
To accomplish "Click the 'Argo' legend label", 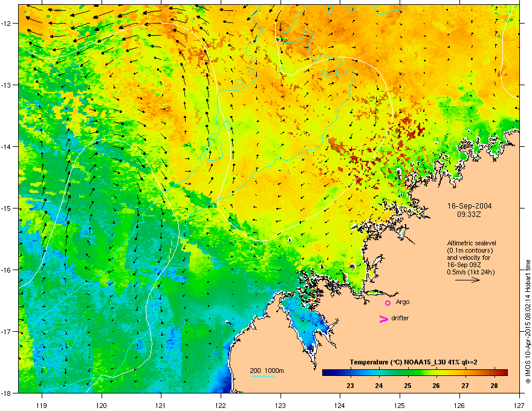I will [x=403, y=302].
